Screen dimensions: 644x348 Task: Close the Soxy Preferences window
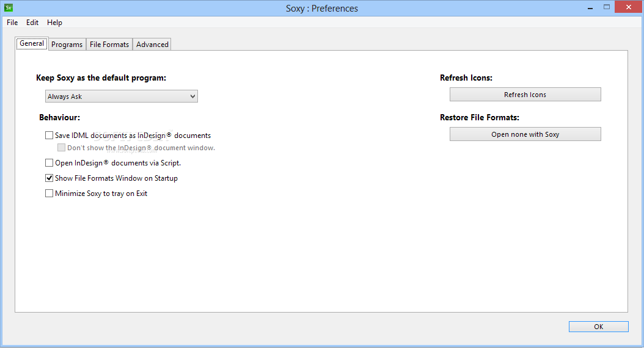tap(628, 7)
